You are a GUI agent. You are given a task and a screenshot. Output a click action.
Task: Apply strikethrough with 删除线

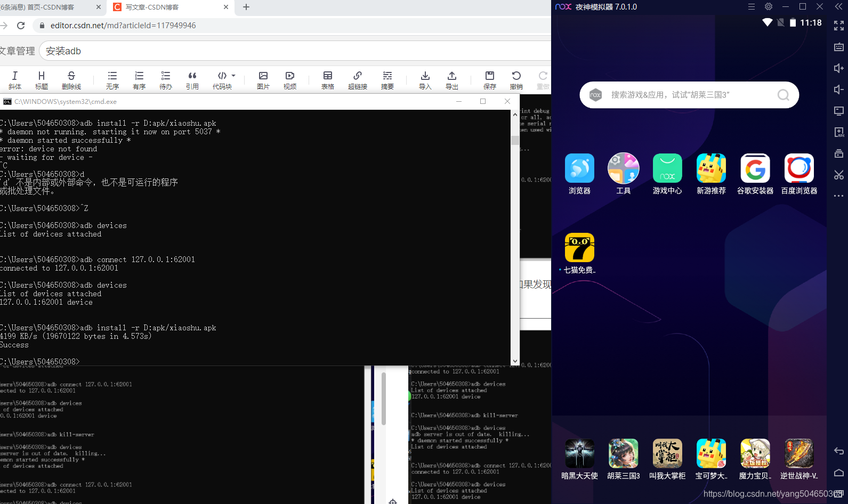(71, 80)
